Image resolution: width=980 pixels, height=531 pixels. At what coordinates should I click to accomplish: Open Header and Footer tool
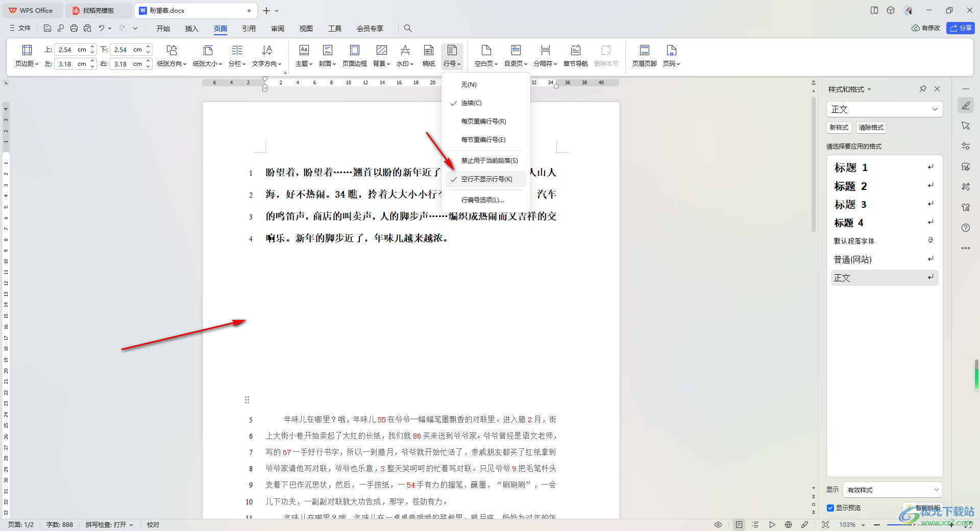[644, 56]
